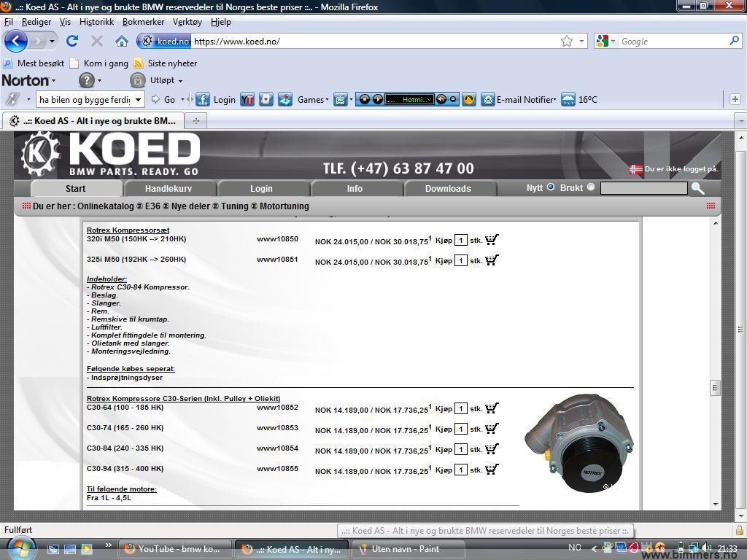Open the Downloads tab on Koed
The height and width of the screenshot is (560, 747).
[x=448, y=189]
